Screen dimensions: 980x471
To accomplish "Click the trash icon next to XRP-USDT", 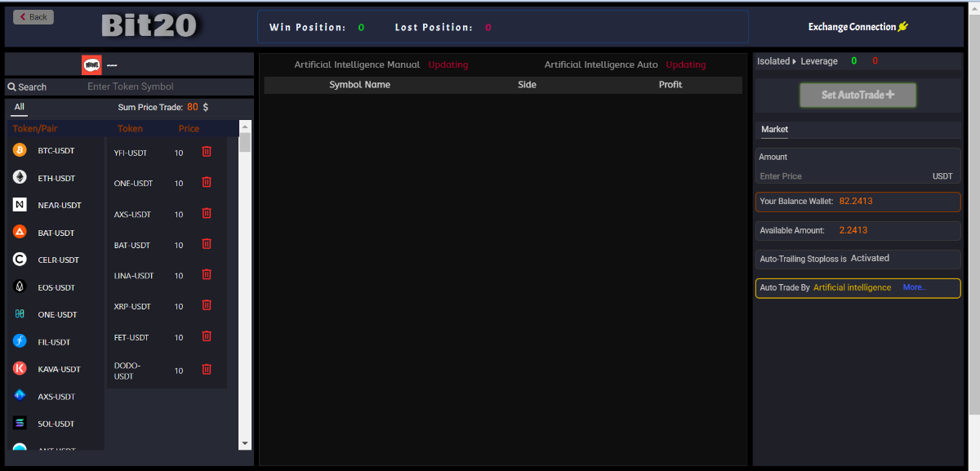I will point(207,305).
